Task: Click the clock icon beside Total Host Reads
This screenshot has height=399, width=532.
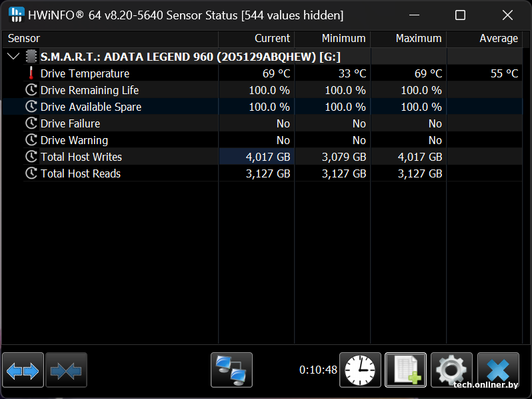Action: 31,173
